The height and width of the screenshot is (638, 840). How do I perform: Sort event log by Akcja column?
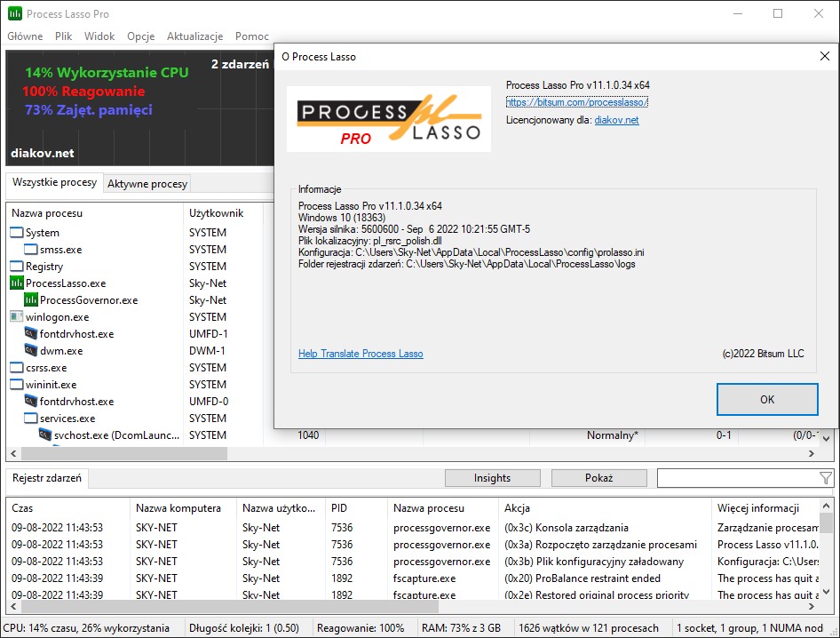coord(606,508)
